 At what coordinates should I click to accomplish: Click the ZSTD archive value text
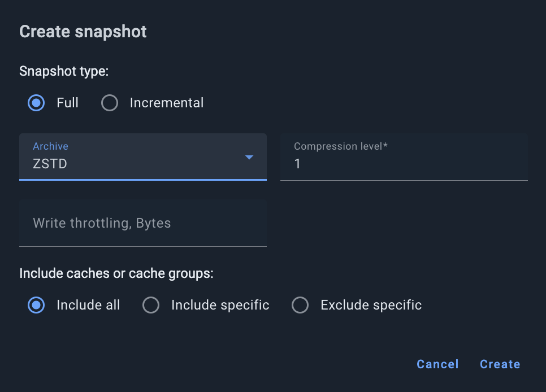[x=50, y=164]
